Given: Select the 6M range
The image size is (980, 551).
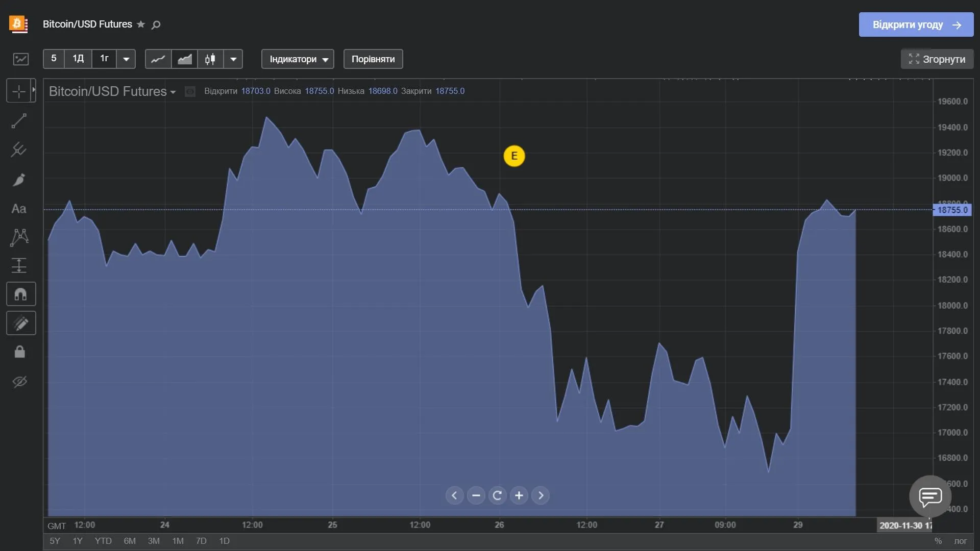Looking at the screenshot, I should point(130,541).
